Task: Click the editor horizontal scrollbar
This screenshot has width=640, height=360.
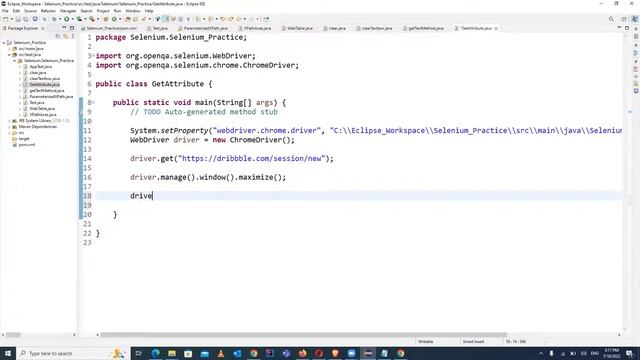Action: 304,335
